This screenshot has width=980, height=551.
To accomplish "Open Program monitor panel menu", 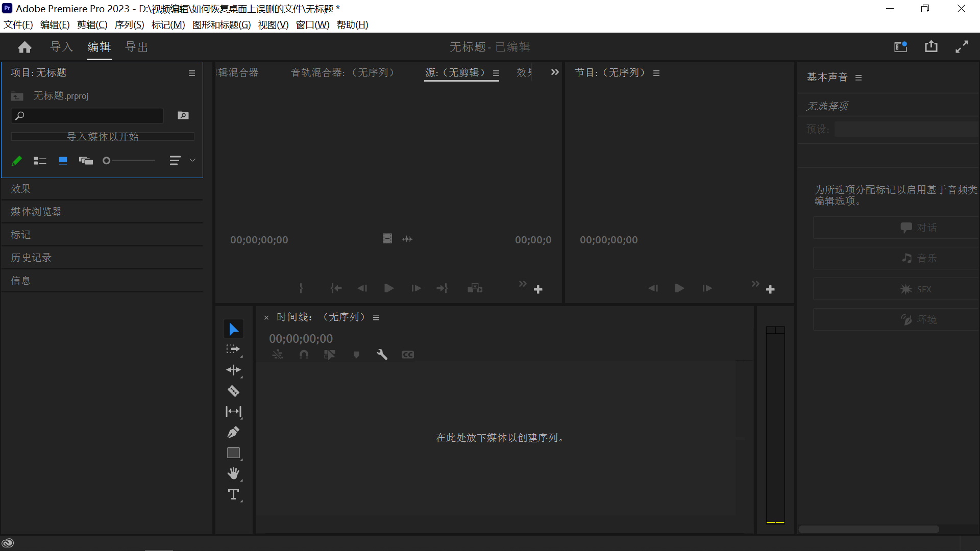I will coord(656,73).
